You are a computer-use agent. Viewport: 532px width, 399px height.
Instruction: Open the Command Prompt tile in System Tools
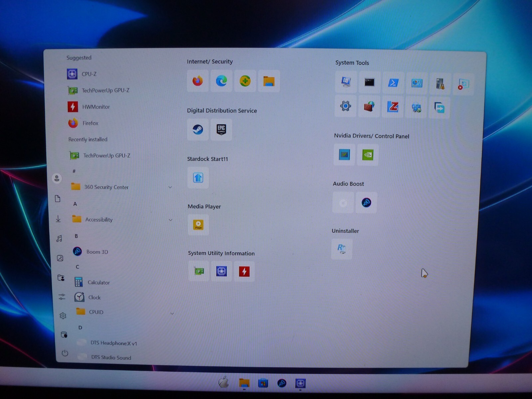coord(369,82)
